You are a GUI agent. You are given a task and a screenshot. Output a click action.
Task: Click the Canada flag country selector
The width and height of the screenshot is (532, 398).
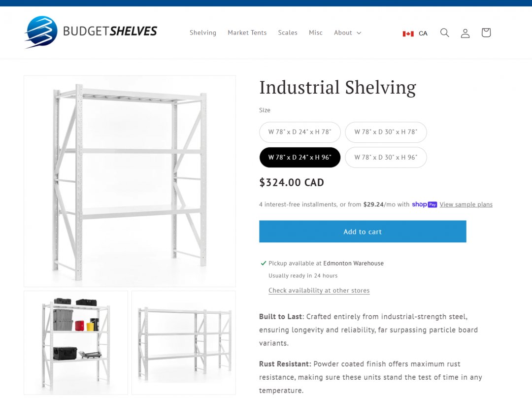click(x=415, y=33)
